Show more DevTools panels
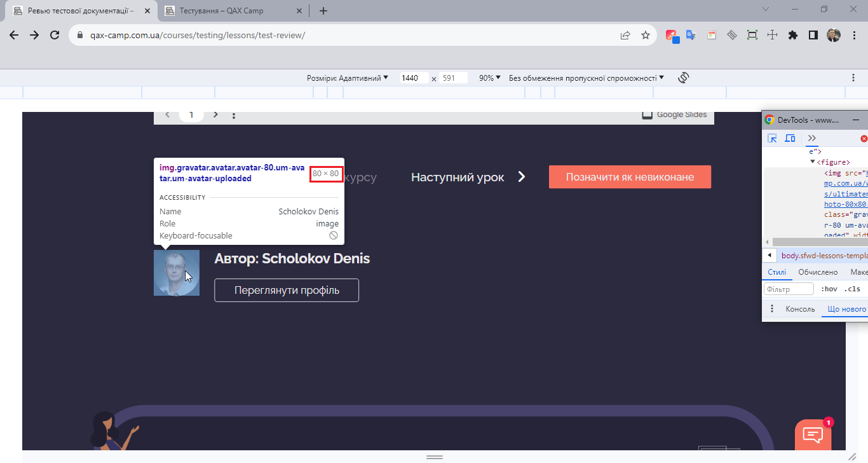Viewport: 868px width, 463px height. pos(811,138)
